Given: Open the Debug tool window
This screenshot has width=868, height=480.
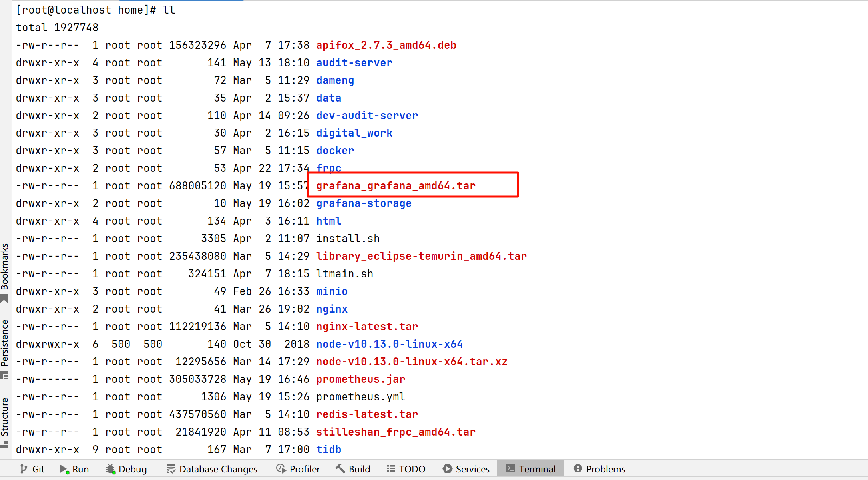Looking at the screenshot, I should click(127, 469).
